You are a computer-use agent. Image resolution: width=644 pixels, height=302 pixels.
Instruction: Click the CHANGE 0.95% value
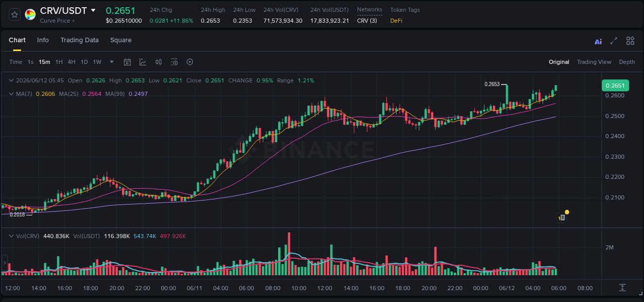pos(265,80)
